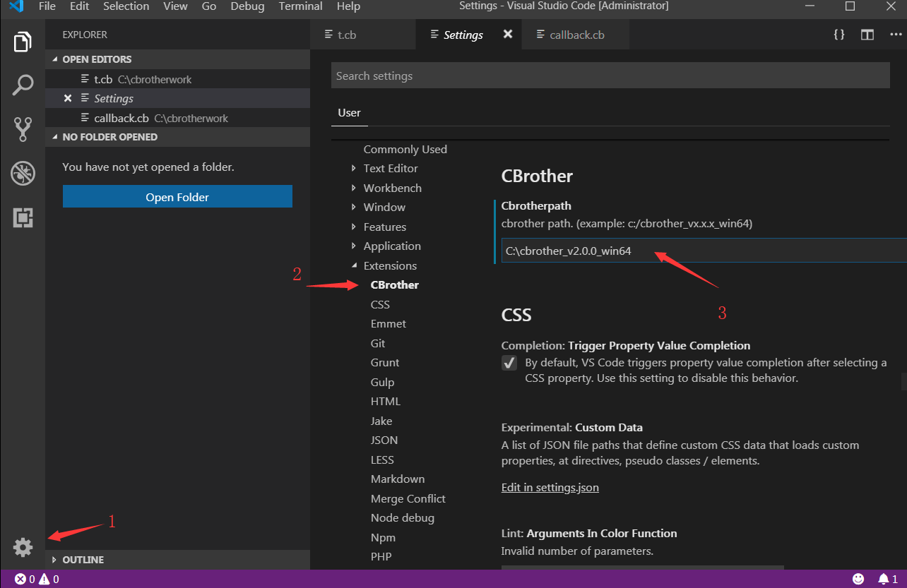Click the Search settings input box
The height and width of the screenshot is (588, 907).
click(x=610, y=76)
